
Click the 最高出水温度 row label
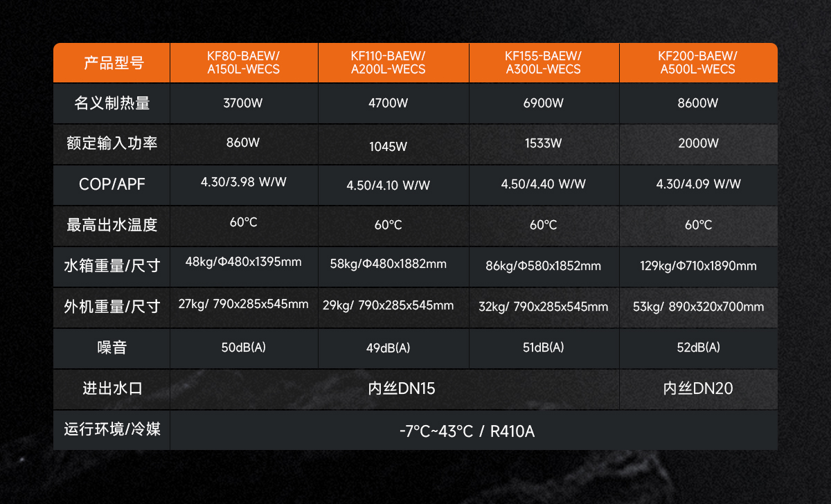pyautogui.click(x=112, y=226)
